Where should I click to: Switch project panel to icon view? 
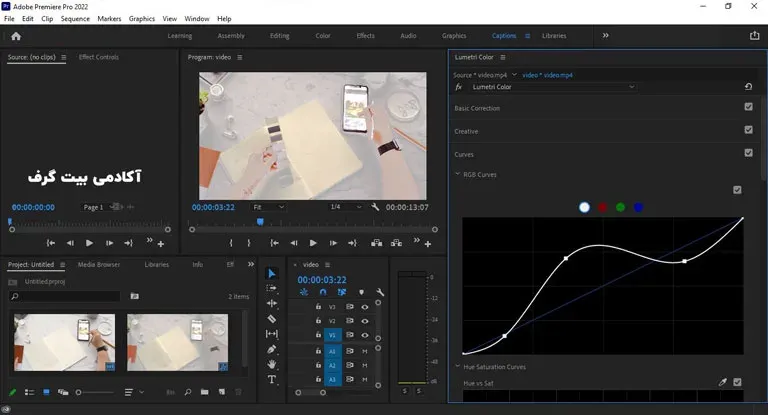coord(46,392)
